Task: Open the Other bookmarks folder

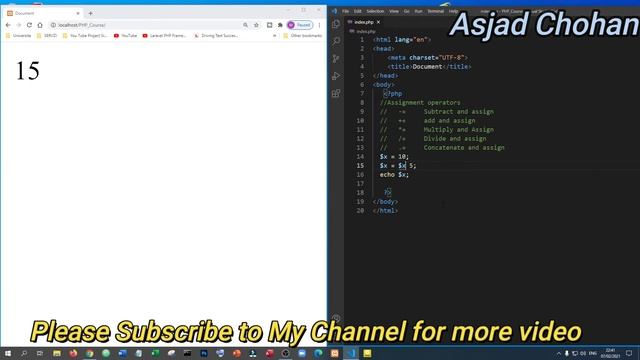Action: click(302, 36)
